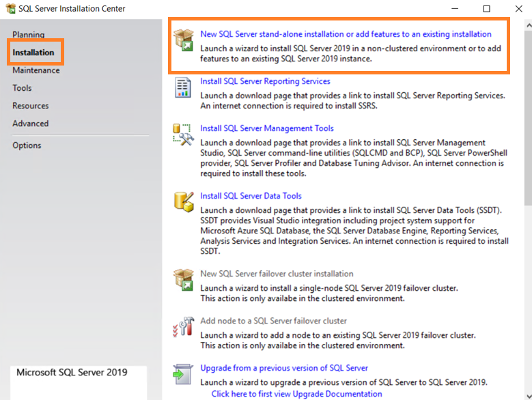Click the stand-alone installation box icon

183,40
